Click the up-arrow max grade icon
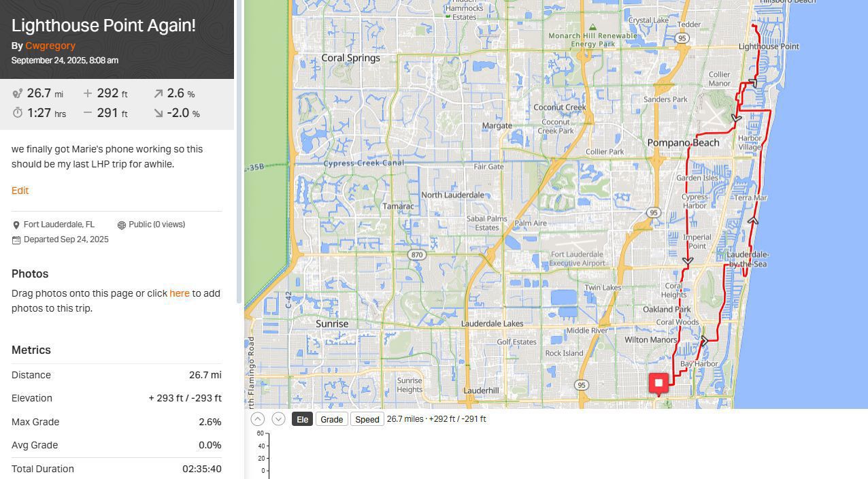The height and width of the screenshot is (479, 868). pos(158,94)
